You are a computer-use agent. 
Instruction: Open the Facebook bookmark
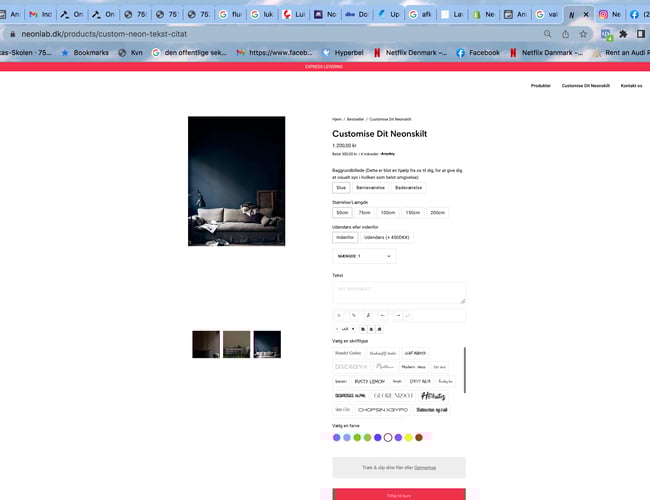[x=478, y=53]
